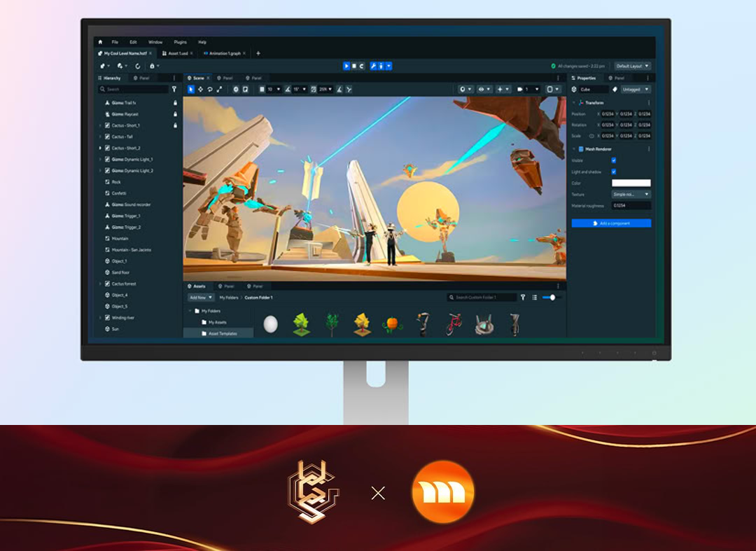This screenshot has width=756, height=551.
Task: Click the Material roughness value field
Action: pyautogui.click(x=631, y=205)
